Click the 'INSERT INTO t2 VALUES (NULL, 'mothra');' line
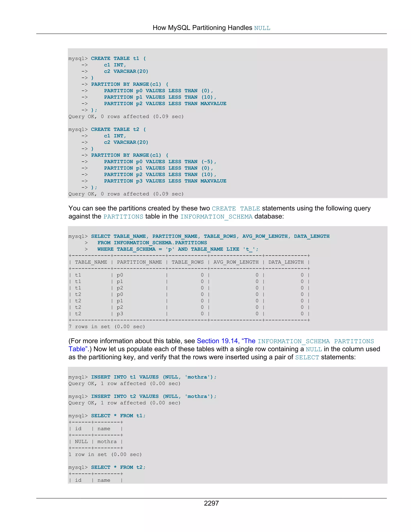 [x=154, y=396]
